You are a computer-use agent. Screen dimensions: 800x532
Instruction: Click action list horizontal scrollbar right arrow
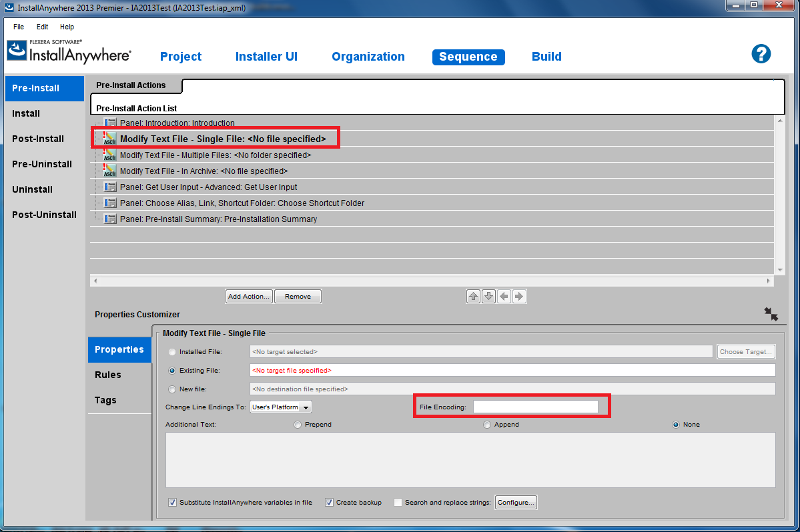(x=768, y=281)
